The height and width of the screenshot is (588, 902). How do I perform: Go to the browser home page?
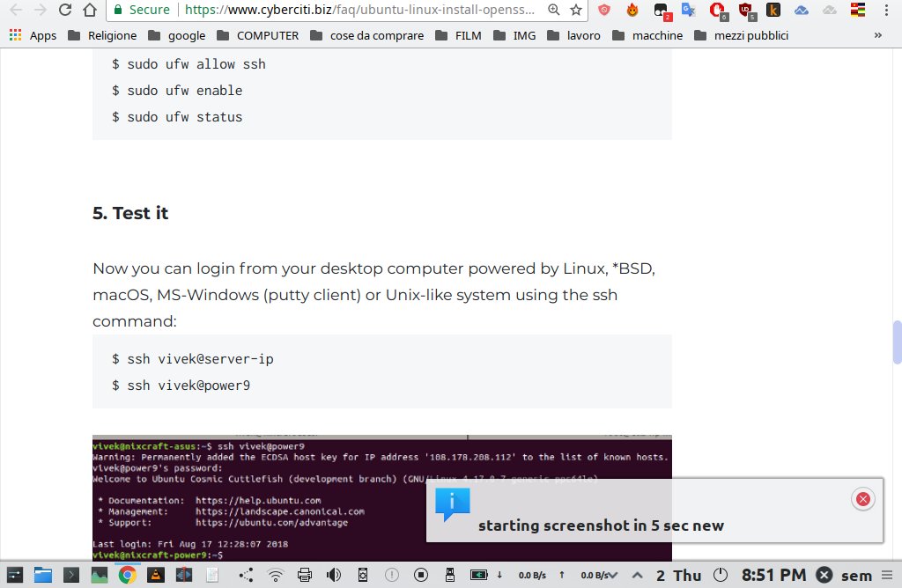[90, 10]
